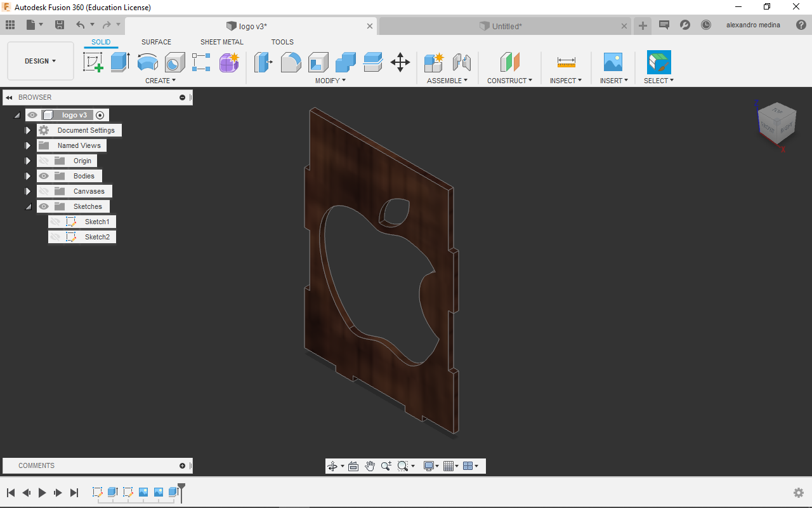The height and width of the screenshot is (508, 812).
Task: Open the MODIFY dropdown menu
Action: pos(331,81)
